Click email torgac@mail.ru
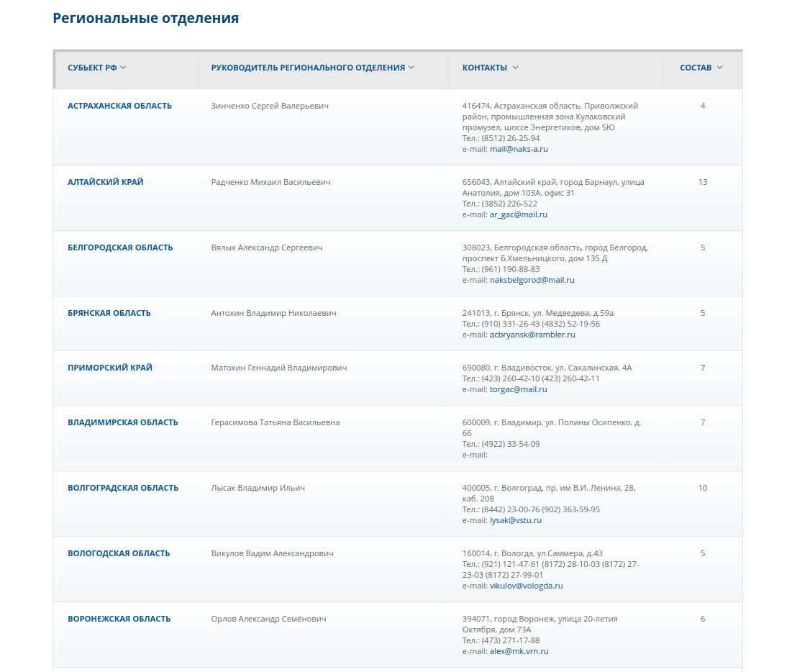This screenshot has height=672, width=792. pos(518,389)
